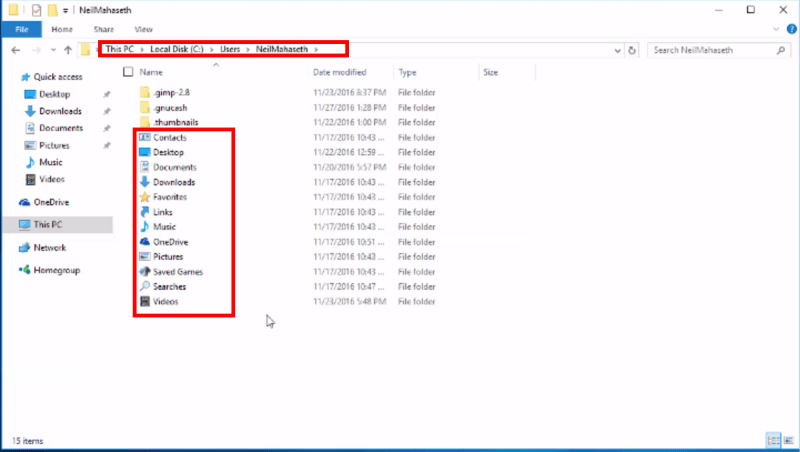800x452 pixels.
Task: Select This PC in navigation pane
Action: [58, 224]
